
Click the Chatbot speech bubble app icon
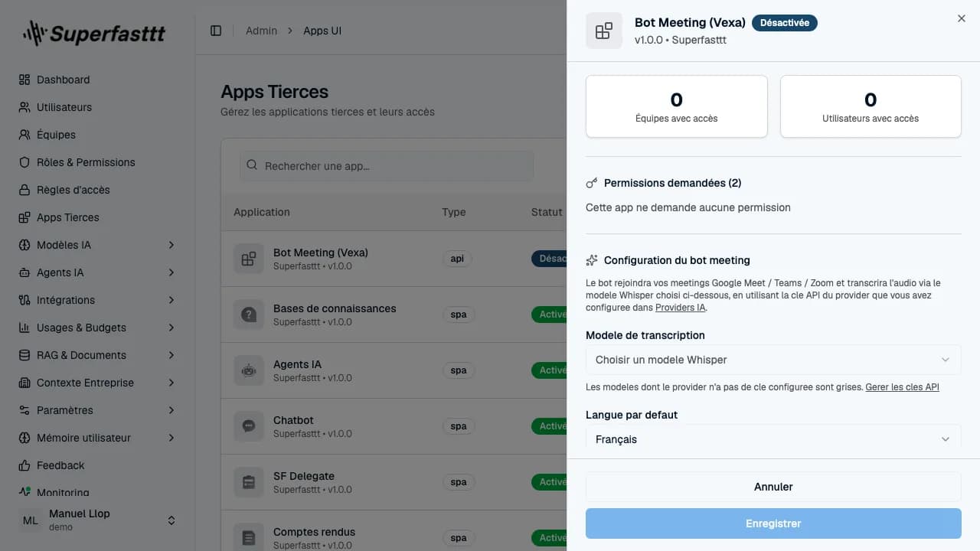coord(249,426)
